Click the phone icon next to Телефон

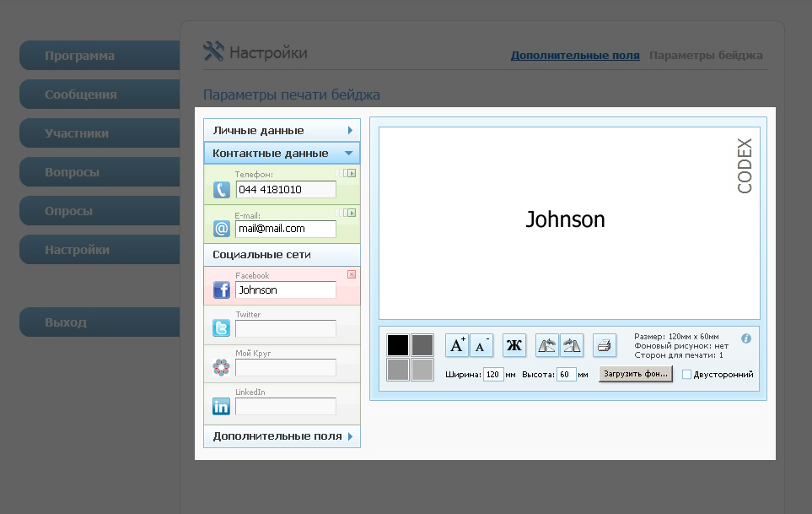point(222,190)
